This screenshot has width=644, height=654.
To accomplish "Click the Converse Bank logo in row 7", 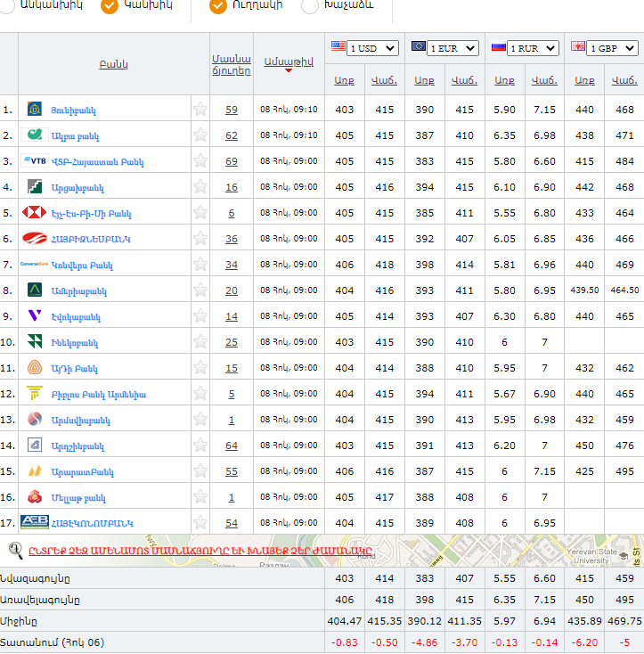I will [x=34, y=264].
